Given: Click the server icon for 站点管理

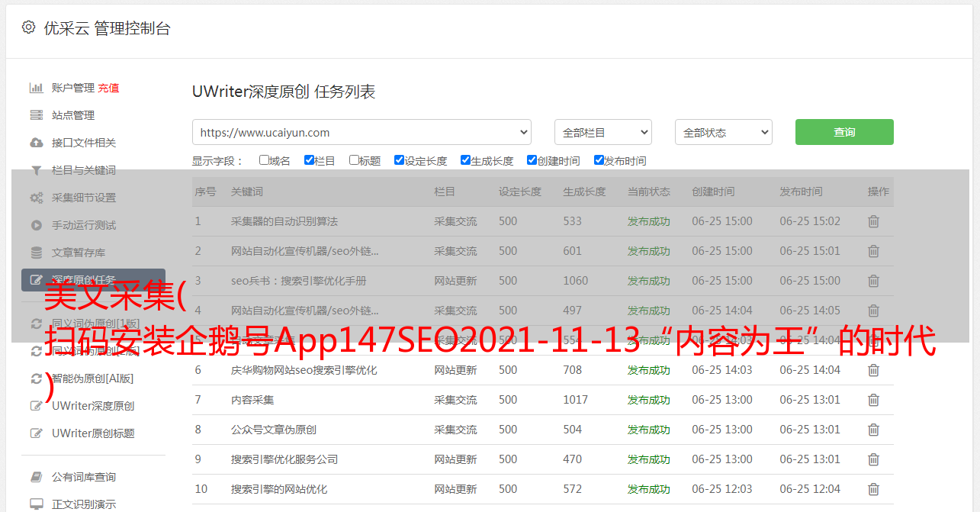Looking at the screenshot, I should point(36,115).
